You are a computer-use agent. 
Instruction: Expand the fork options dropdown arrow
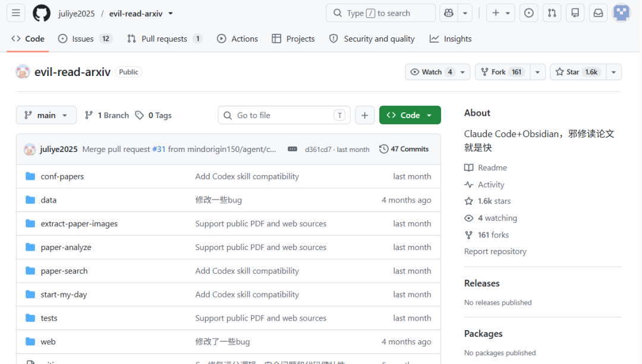click(537, 72)
